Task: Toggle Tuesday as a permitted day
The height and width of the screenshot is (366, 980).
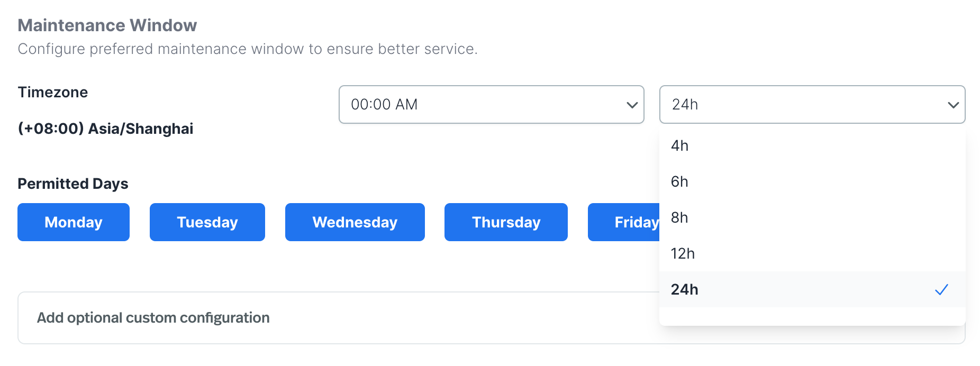Action: (207, 222)
